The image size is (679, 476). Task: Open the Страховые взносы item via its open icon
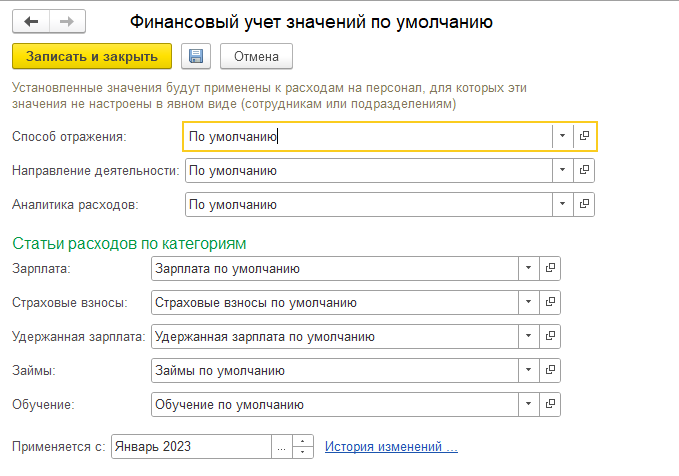[x=550, y=302]
